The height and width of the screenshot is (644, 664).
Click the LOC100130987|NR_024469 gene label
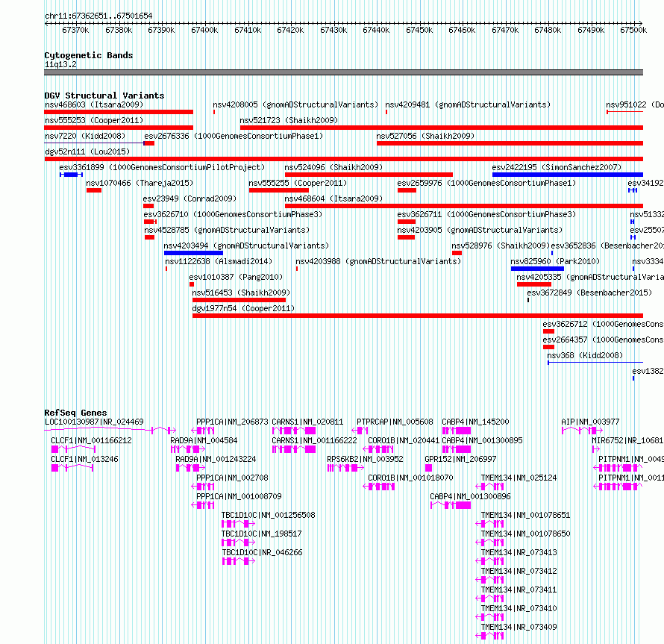(x=94, y=422)
